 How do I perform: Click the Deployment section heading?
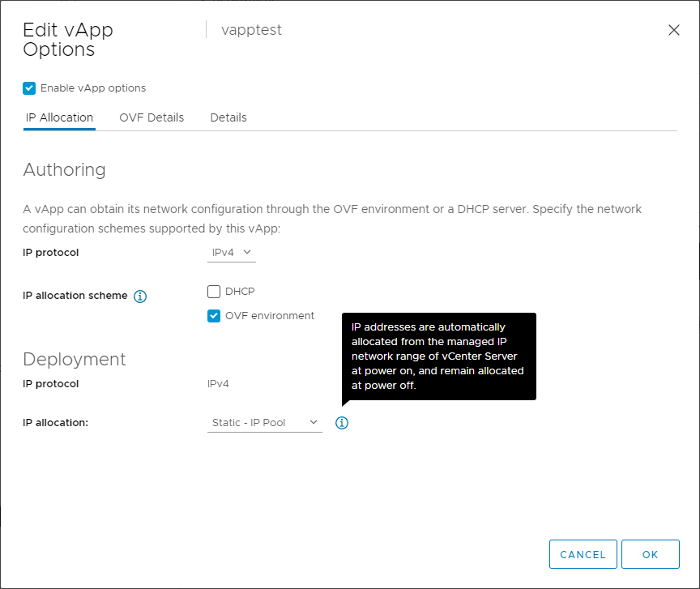pos(75,359)
